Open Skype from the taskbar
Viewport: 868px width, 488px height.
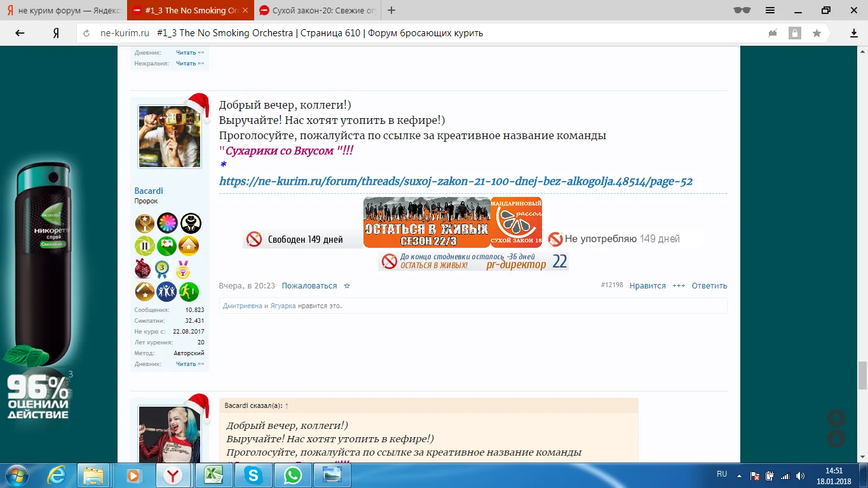pos(253,475)
